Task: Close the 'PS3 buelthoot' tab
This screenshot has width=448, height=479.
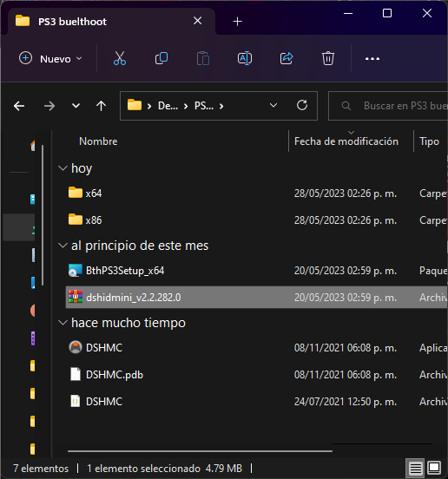Action: 197,21
